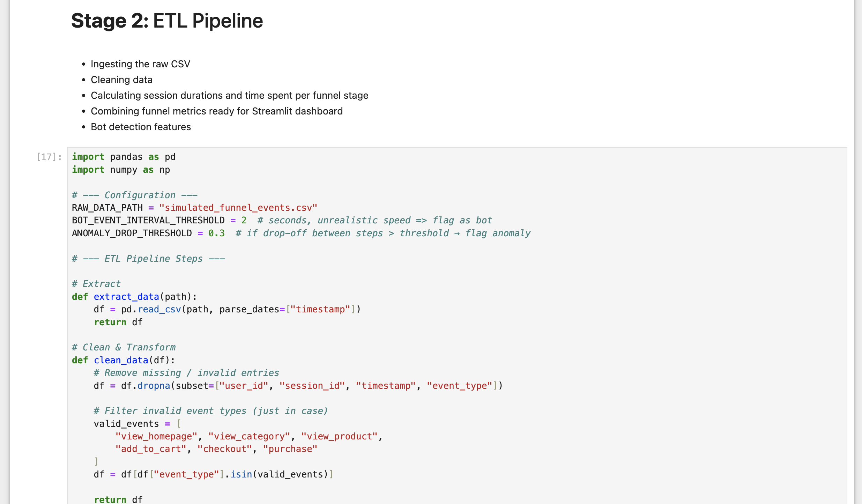Screen dimensions: 862x504
Task: Click the read_csv method call
Action: 159,310
